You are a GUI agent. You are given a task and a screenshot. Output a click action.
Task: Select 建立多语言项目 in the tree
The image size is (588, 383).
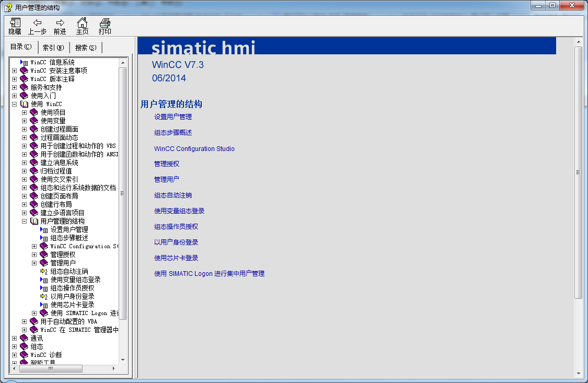(x=62, y=213)
